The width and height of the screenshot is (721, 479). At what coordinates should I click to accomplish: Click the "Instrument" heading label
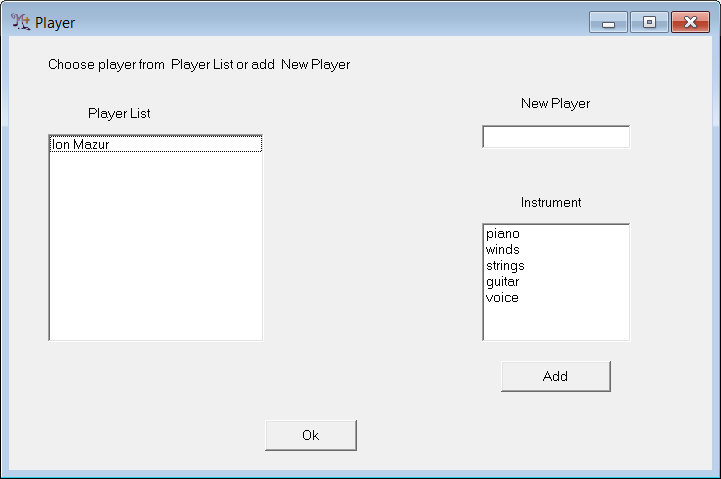(x=551, y=203)
